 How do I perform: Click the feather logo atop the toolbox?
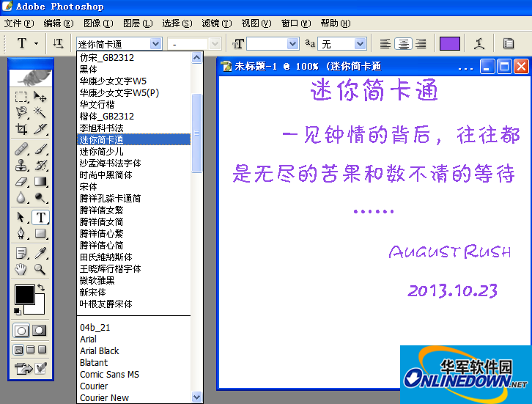pyautogui.click(x=31, y=78)
